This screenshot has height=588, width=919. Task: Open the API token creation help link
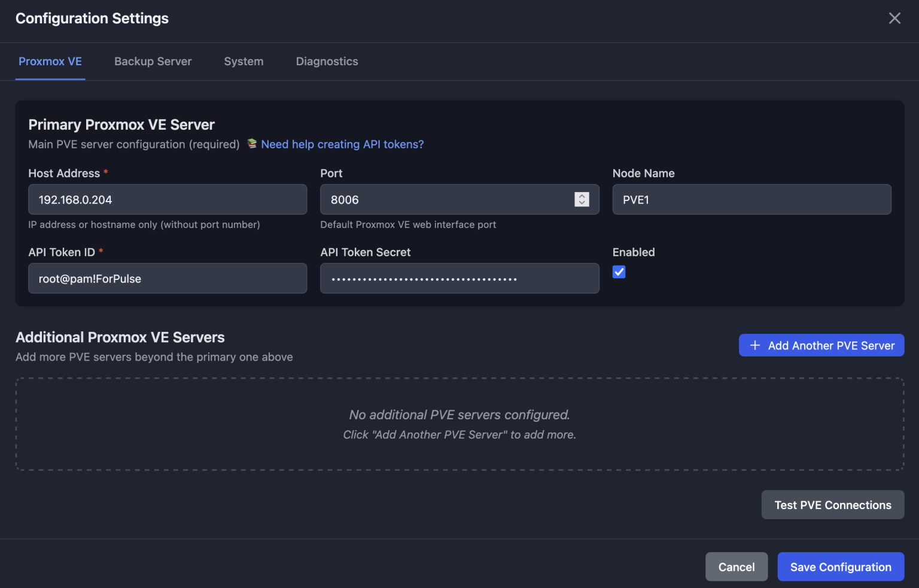[342, 144]
